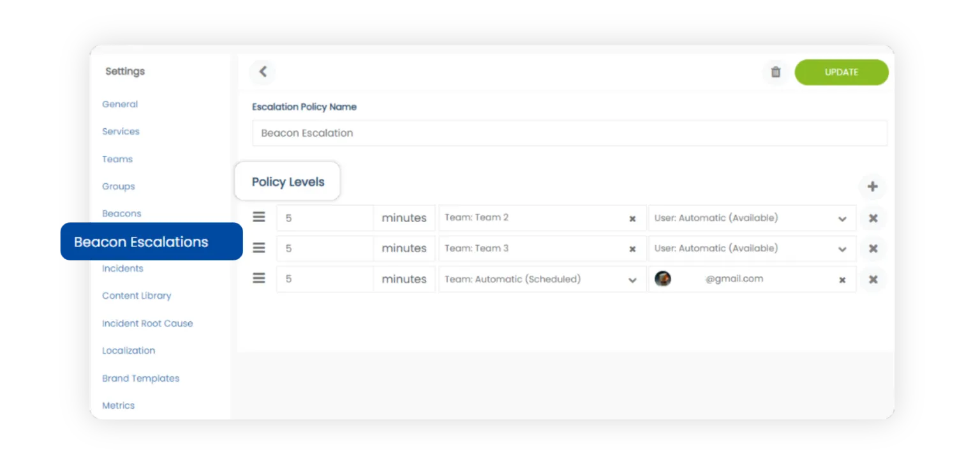Clear the Team 2 selection
980x475 pixels.
point(632,218)
